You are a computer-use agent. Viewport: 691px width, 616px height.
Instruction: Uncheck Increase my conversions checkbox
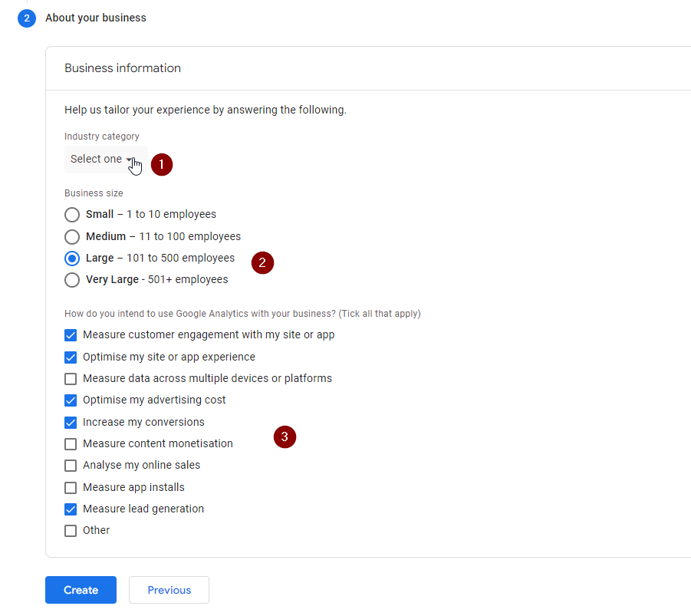click(x=71, y=423)
